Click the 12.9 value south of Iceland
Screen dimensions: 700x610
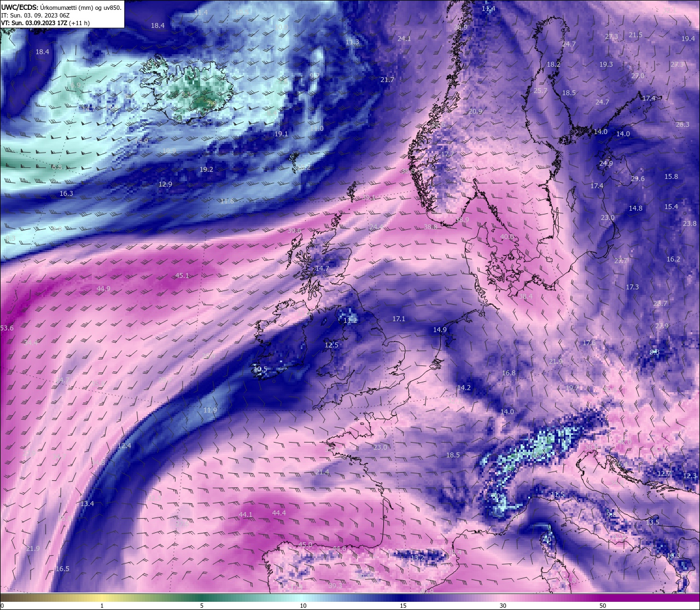pyautogui.click(x=165, y=184)
